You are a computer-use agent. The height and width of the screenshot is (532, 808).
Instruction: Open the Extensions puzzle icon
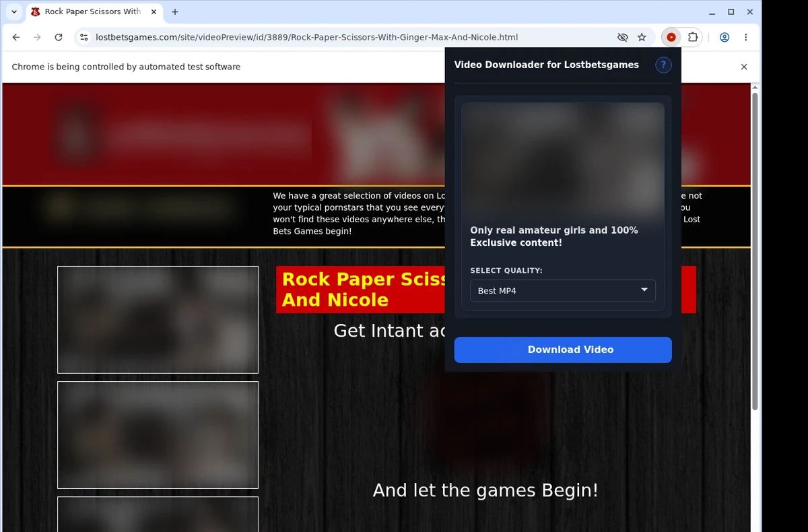(692, 37)
